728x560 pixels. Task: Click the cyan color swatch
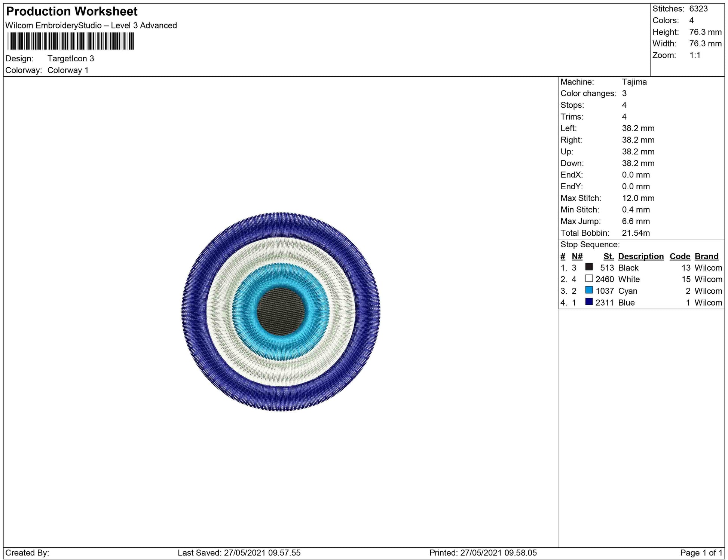tap(589, 290)
